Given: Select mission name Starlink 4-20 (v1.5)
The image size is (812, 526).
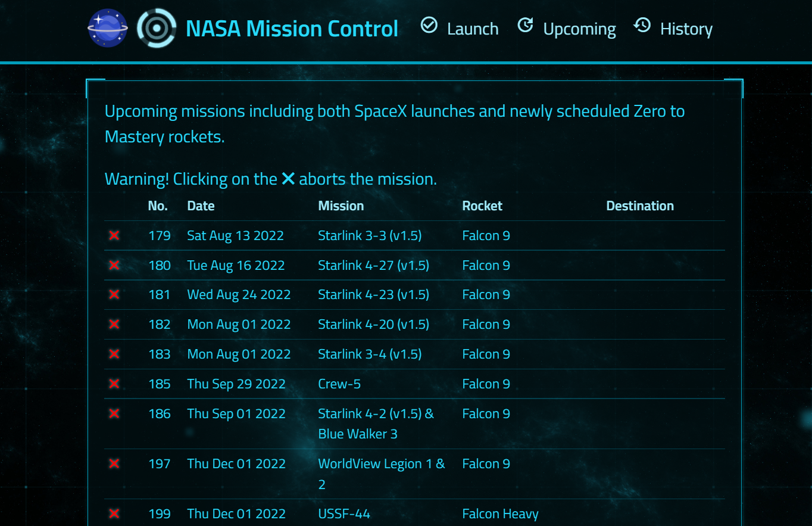Looking at the screenshot, I should pos(374,324).
